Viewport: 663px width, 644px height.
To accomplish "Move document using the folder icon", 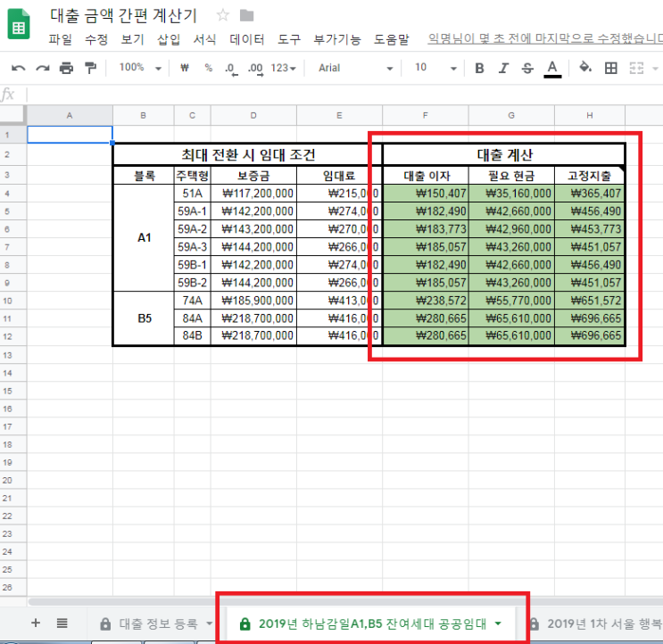I will click(x=246, y=16).
